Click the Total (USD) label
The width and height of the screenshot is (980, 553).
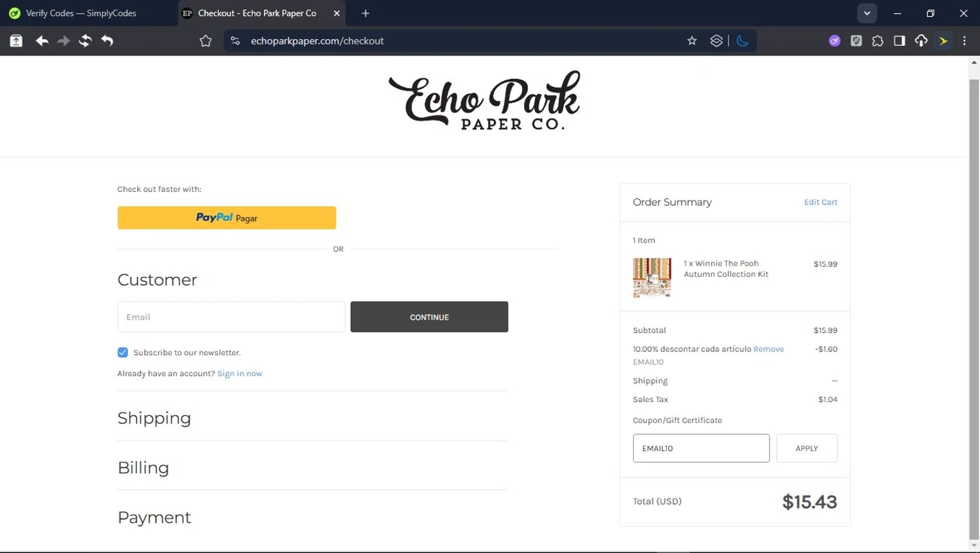[657, 501]
